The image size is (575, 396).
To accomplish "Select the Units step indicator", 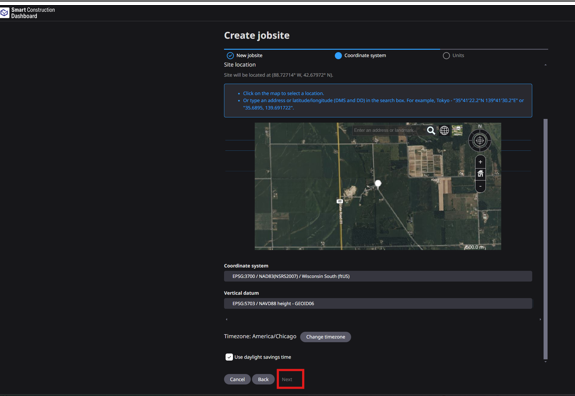I will coord(454,55).
